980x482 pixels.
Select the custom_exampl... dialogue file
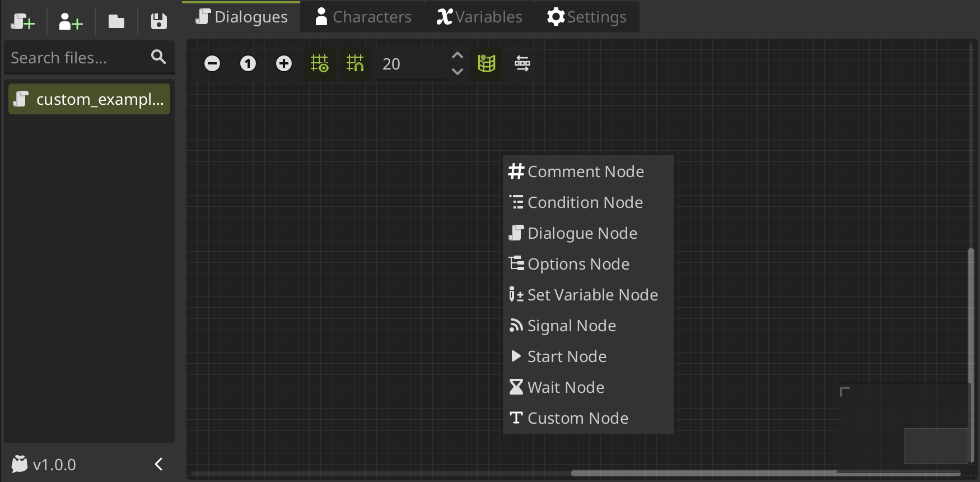click(89, 99)
